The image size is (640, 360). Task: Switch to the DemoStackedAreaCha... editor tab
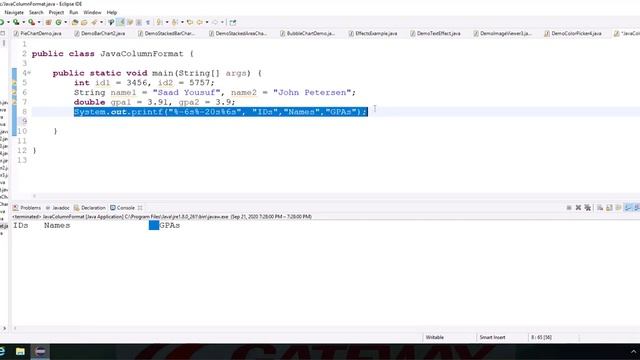pos(238,33)
